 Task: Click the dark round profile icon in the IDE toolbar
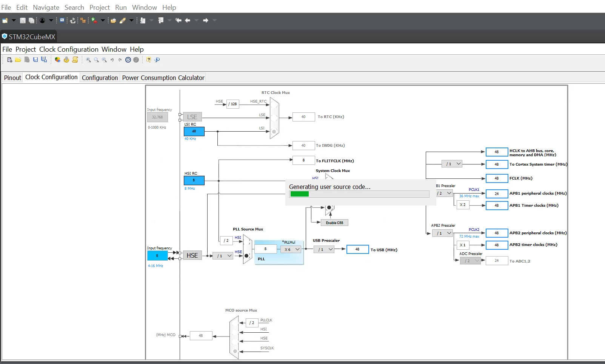click(x=42, y=20)
